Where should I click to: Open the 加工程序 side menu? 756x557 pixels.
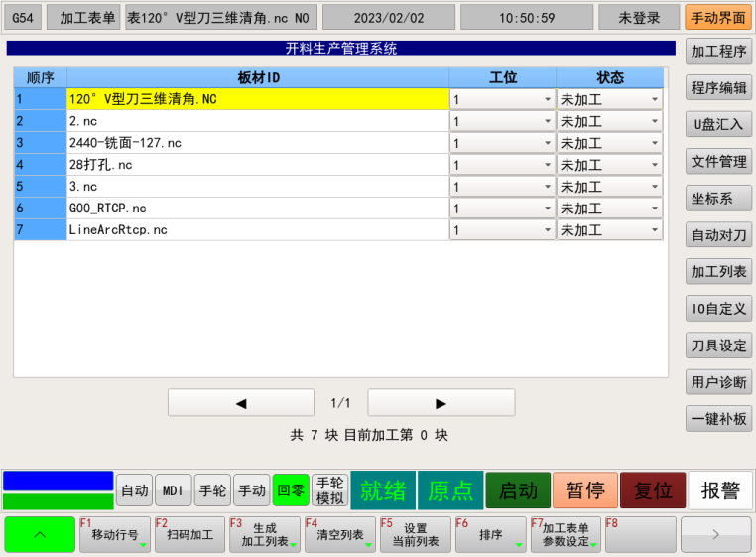[x=718, y=52]
